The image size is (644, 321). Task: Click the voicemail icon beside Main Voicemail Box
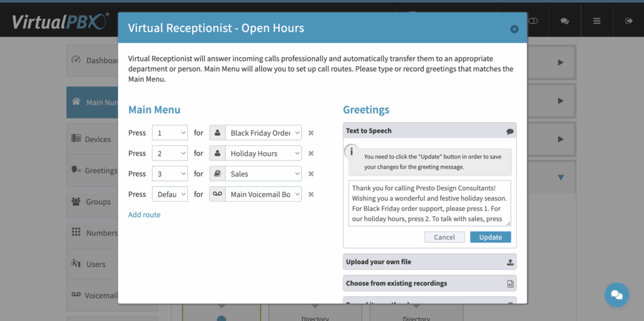pyautogui.click(x=217, y=194)
